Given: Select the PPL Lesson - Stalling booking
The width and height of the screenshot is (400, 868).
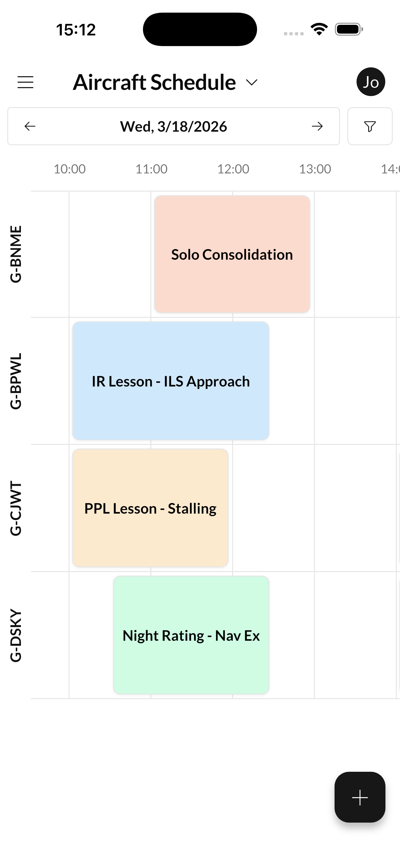Looking at the screenshot, I should [150, 508].
